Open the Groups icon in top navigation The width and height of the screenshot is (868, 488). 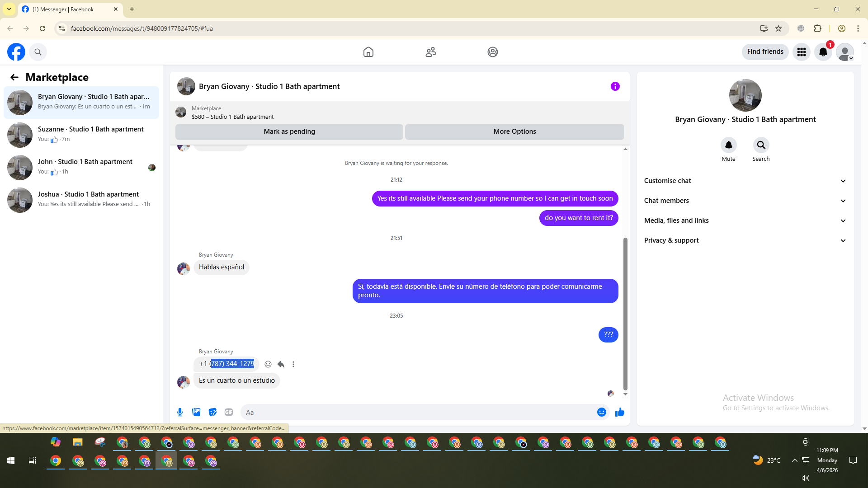pyautogui.click(x=493, y=52)
